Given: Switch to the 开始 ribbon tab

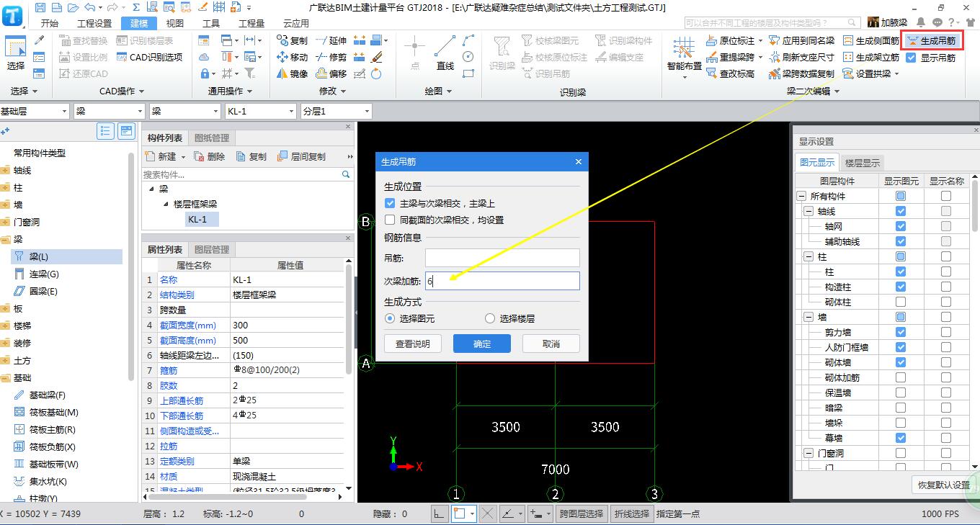Looking at the screenshot, I should point(50,24).
